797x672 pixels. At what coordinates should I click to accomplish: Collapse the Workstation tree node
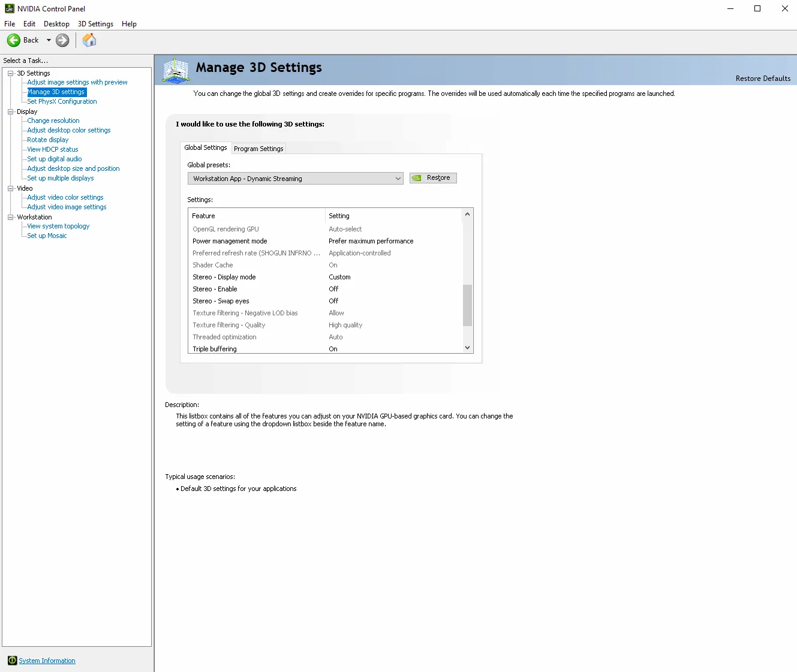pos(10,217)
